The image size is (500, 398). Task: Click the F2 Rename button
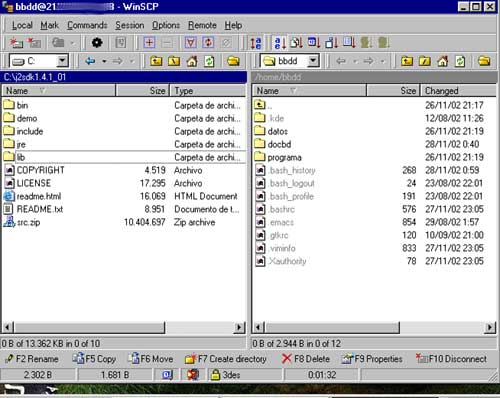32,359
